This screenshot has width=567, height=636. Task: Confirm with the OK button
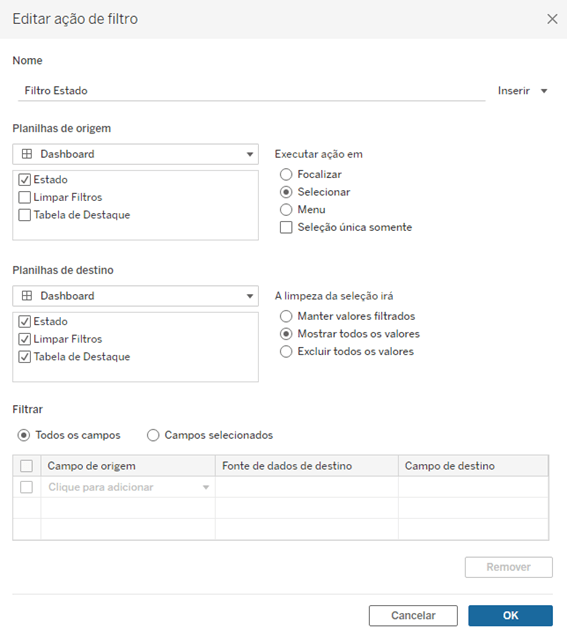pyautogui.click(x=510, y=616)
